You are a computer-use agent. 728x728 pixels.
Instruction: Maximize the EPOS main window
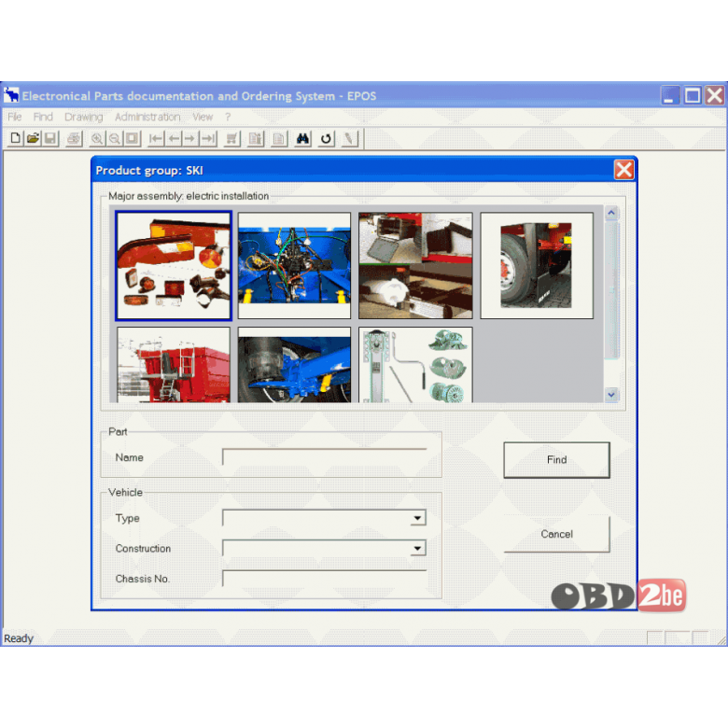693,95
